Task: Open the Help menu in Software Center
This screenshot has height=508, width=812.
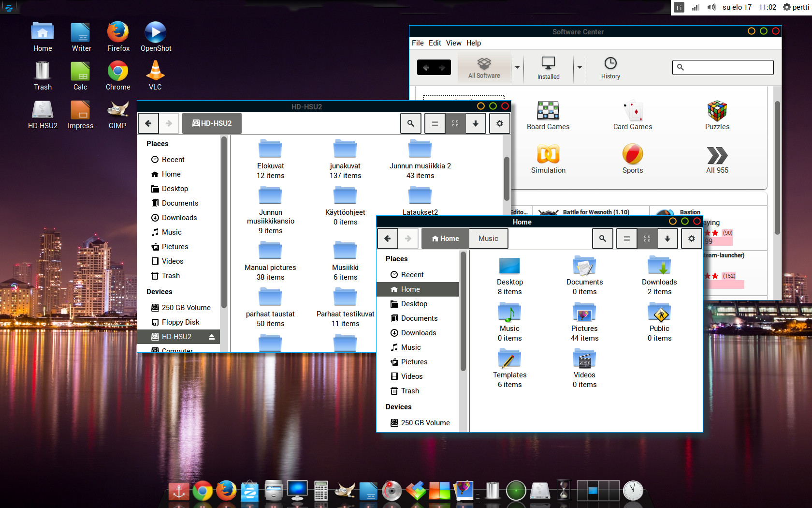Action: 473,43
